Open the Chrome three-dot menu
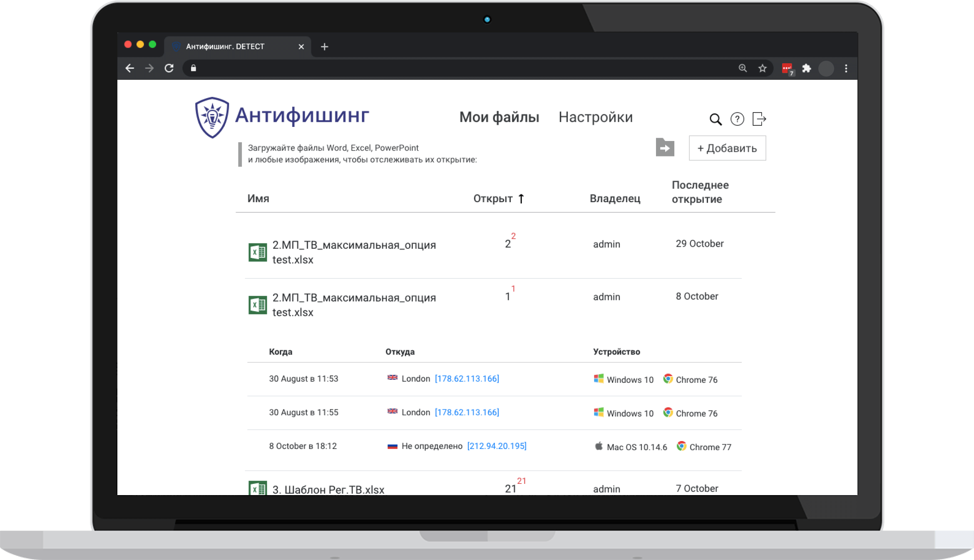The height and width of the screenshot is (560, 974). (x=846, y=68)
